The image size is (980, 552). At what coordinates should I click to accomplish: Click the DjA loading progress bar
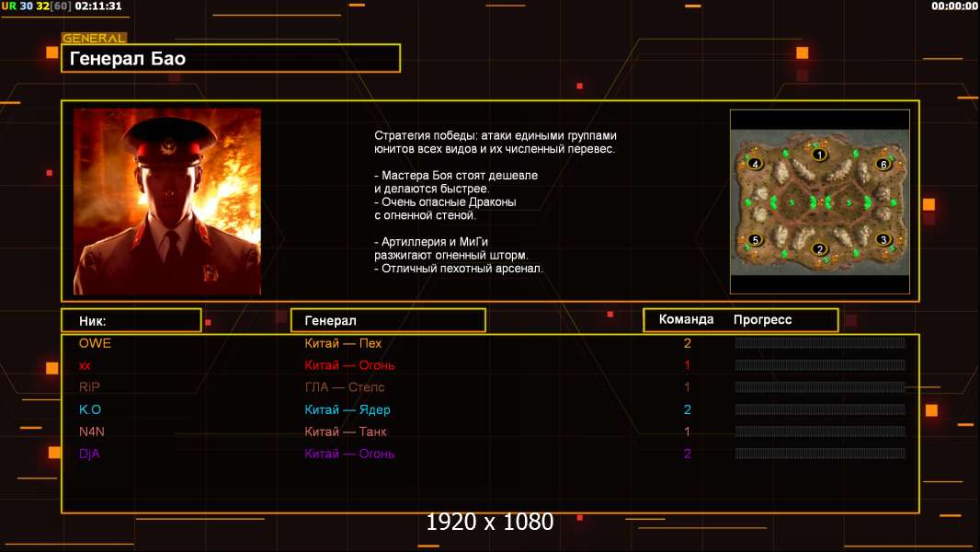click(820, 454)
